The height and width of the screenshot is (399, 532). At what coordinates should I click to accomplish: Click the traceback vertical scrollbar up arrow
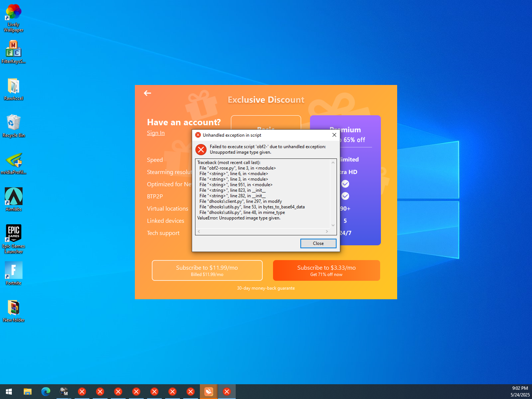click(x=333, y=163)
